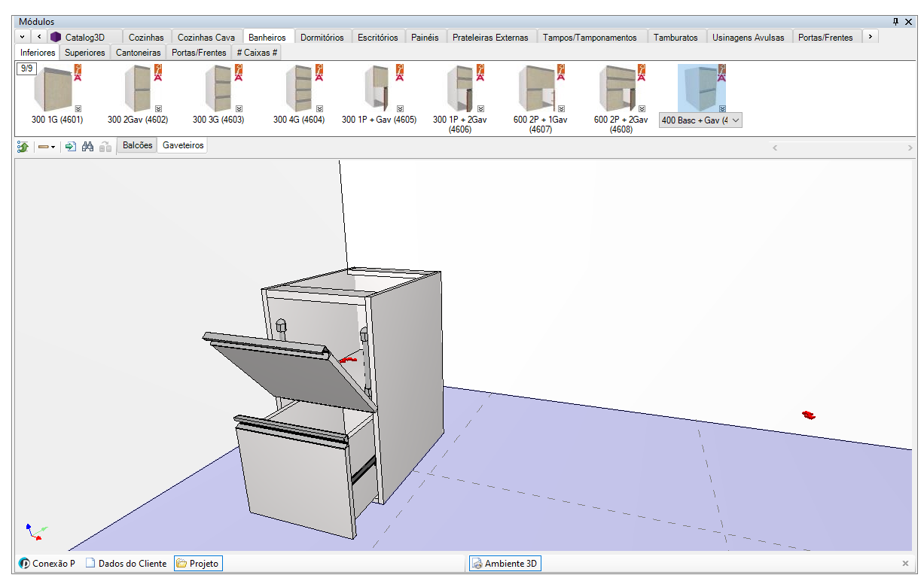Image resolution: width=924 pixels, height=578 pixels.
Task: Open the catalog tab list dropdown arrow
Action: (22, 37)
